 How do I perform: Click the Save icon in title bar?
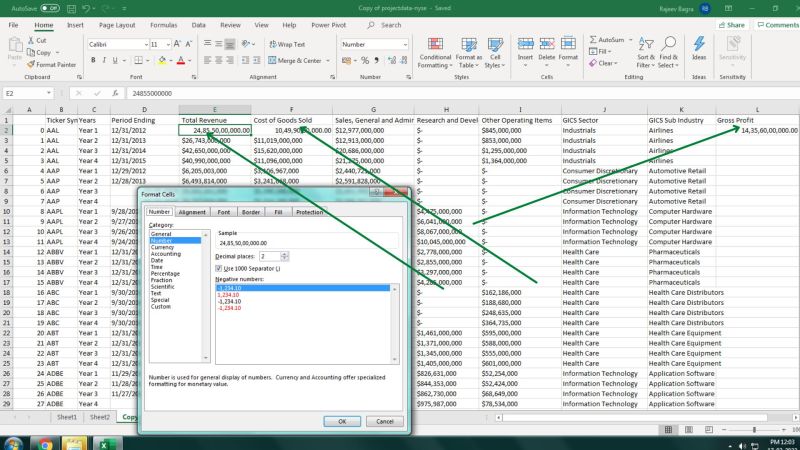click(71, 8)
